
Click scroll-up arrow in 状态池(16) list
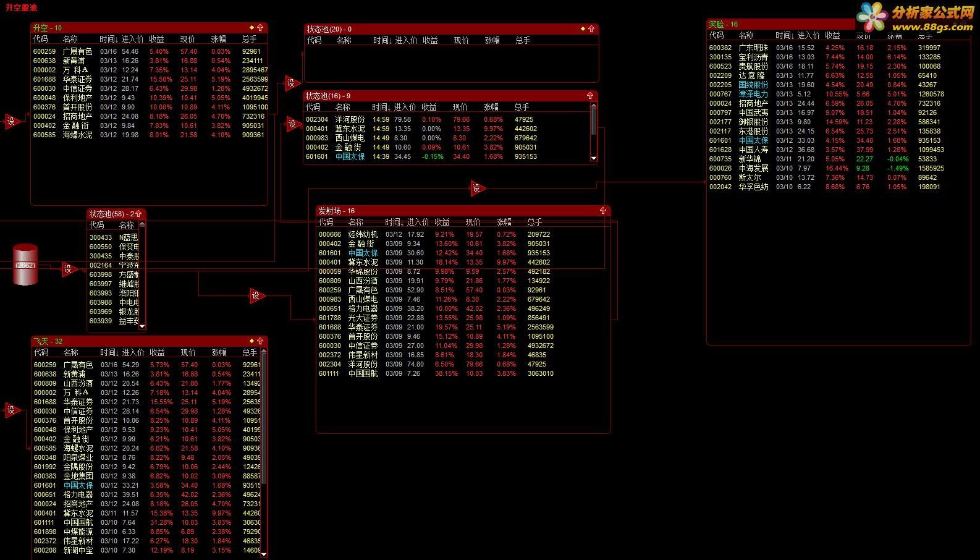coord(594,106)
